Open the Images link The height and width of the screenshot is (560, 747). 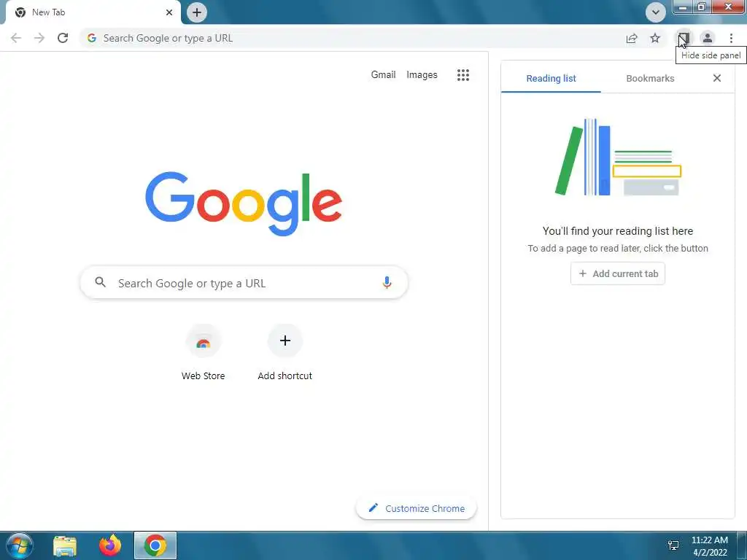pos(422,75)
